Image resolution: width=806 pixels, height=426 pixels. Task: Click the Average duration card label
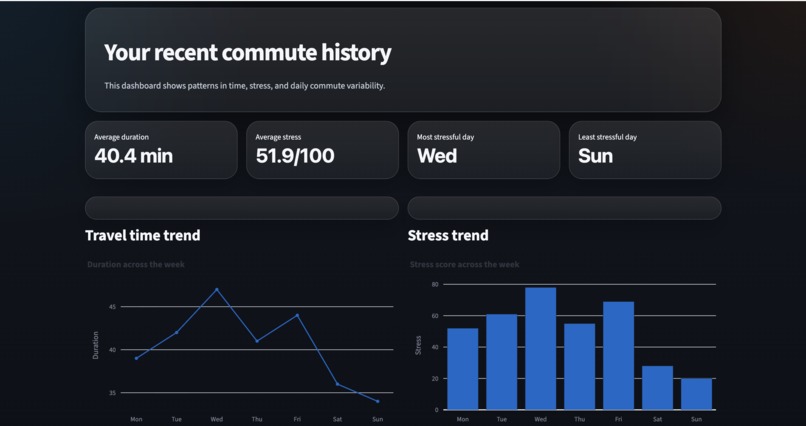pos(121,137)
